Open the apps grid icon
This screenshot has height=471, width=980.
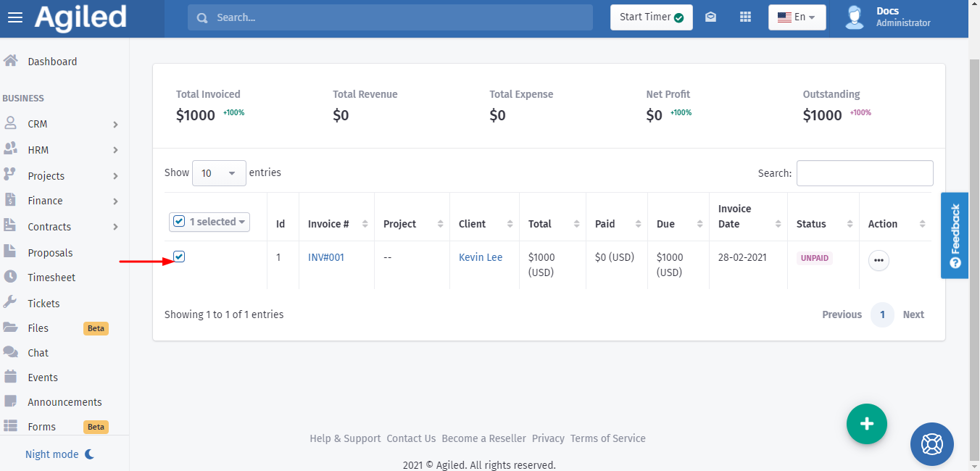point(745,17)
